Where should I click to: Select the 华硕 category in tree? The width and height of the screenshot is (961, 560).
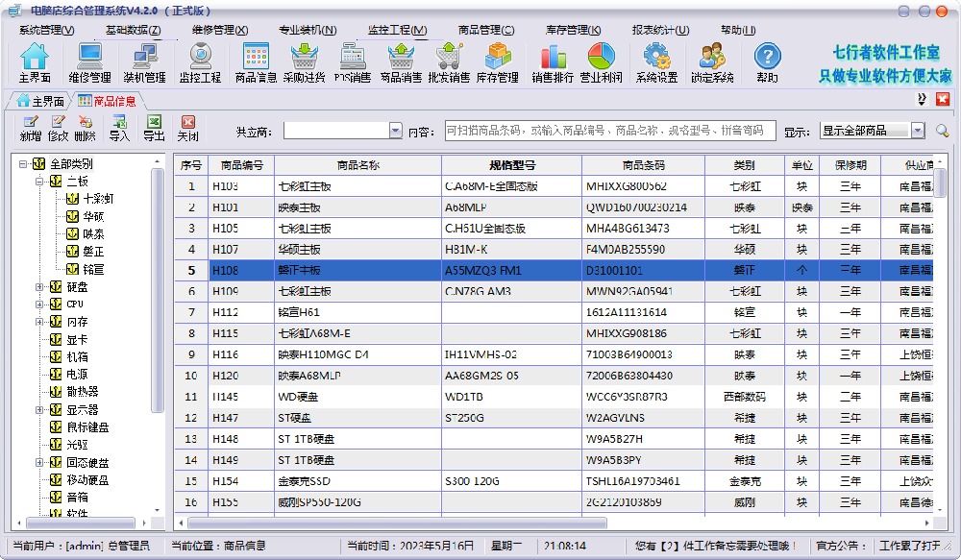tap(93, 216)
